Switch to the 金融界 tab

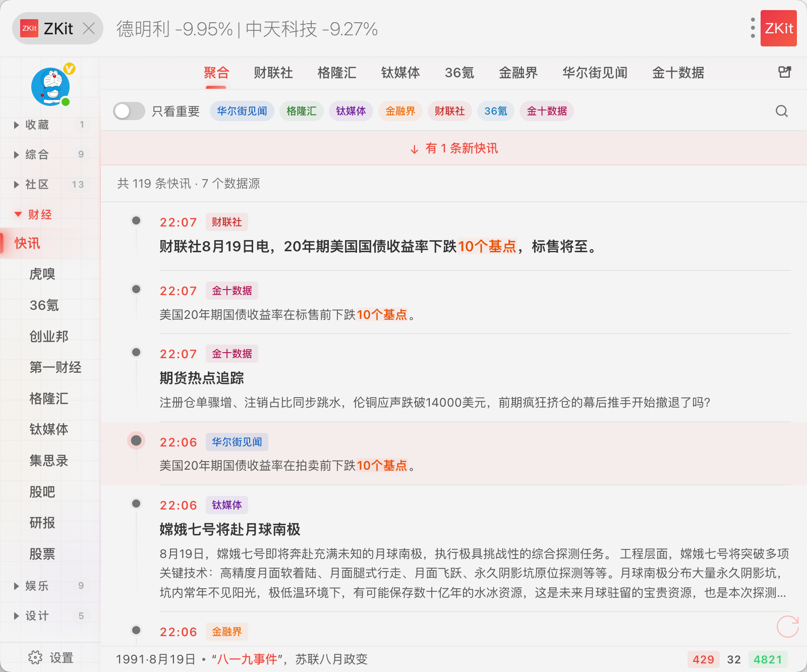[x=518, y=73]
